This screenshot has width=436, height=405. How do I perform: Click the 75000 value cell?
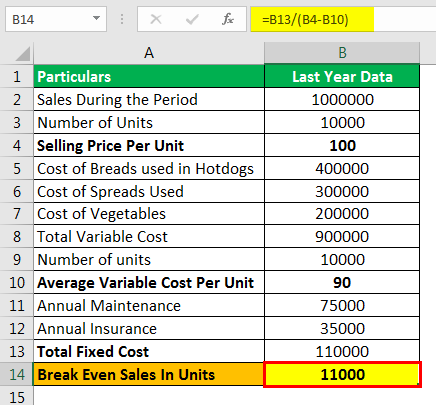tap(342, 305)
